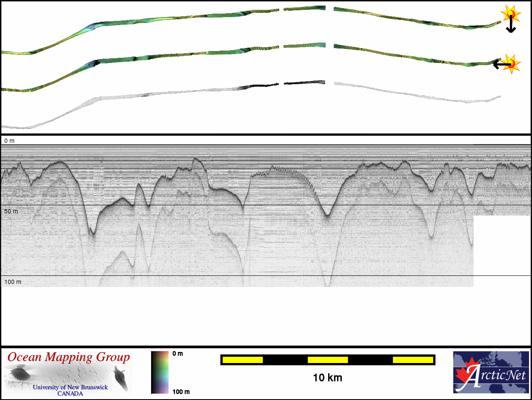Click the "0 m" label beside the color legend
Screen dimensions: 532x400
[178, 354]
